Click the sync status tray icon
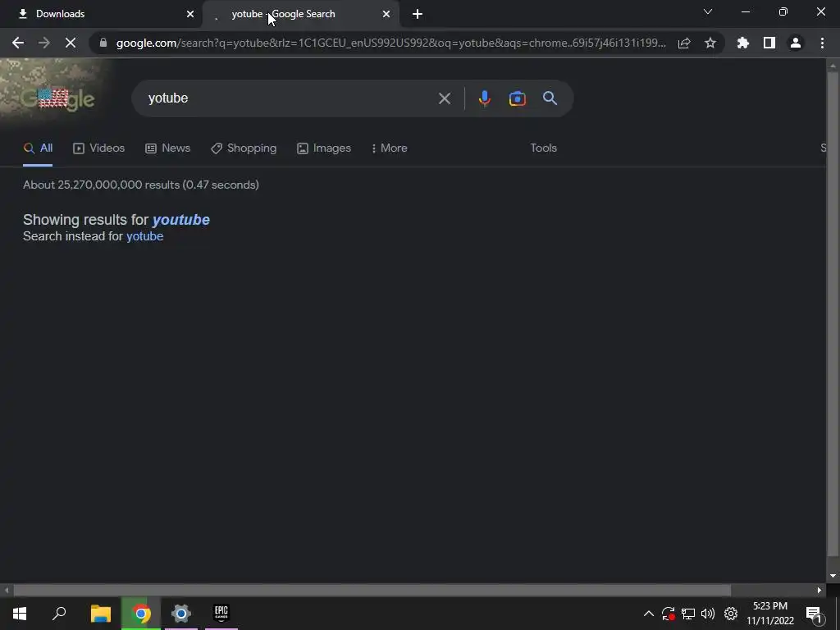 [668, 614]
